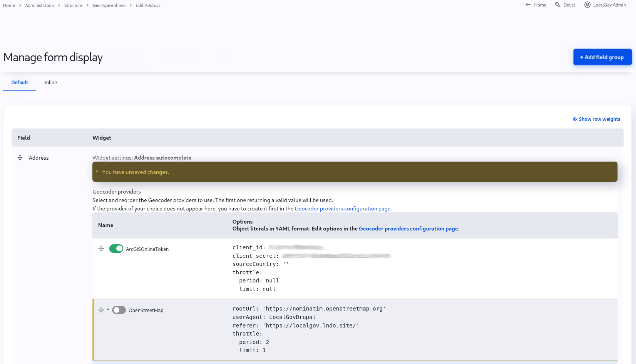
Task: Click the OpenStreetMap YAML options area
Action: pos(308,329)
